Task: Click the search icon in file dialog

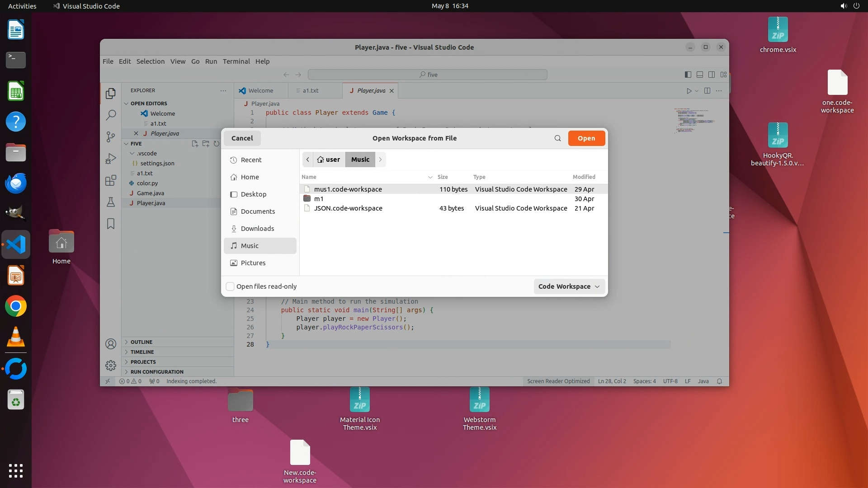Action: 557,138
